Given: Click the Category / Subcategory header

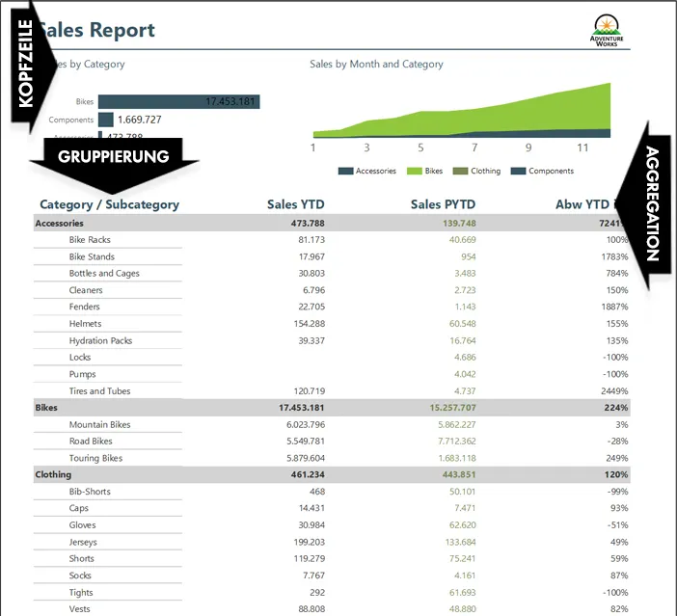Looking at the screenshot, I should pyautogui.click(x=109, y=204).
